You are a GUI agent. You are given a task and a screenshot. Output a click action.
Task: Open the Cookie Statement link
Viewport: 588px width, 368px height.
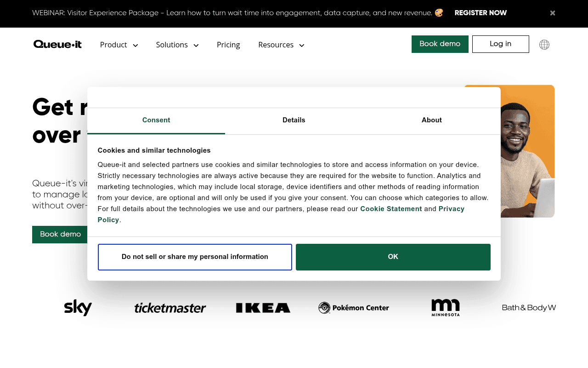tap(391, 208)
